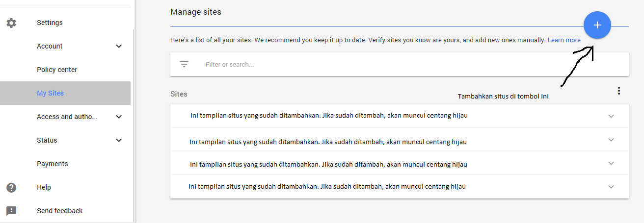Expand the Access and authorization chevron
The image size is (644, 223).
point(118,117)
